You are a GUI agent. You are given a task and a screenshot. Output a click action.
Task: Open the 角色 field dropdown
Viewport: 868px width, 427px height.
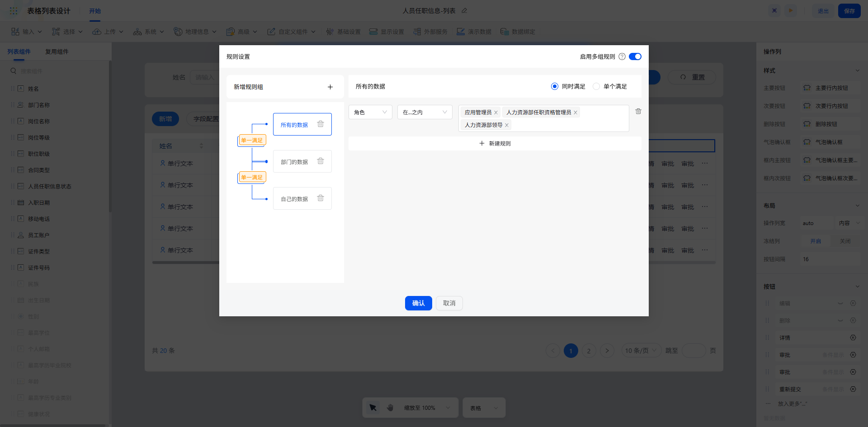click(370, 112)
